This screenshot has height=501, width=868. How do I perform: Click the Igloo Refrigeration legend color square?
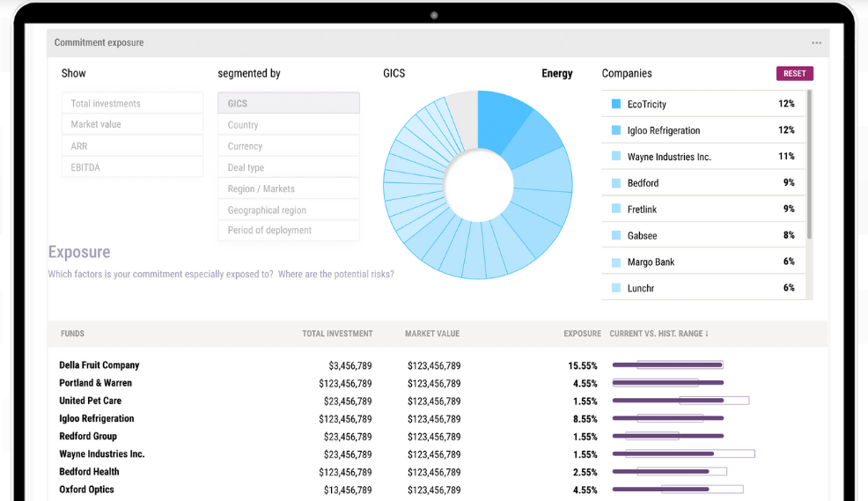pos(616,130)
